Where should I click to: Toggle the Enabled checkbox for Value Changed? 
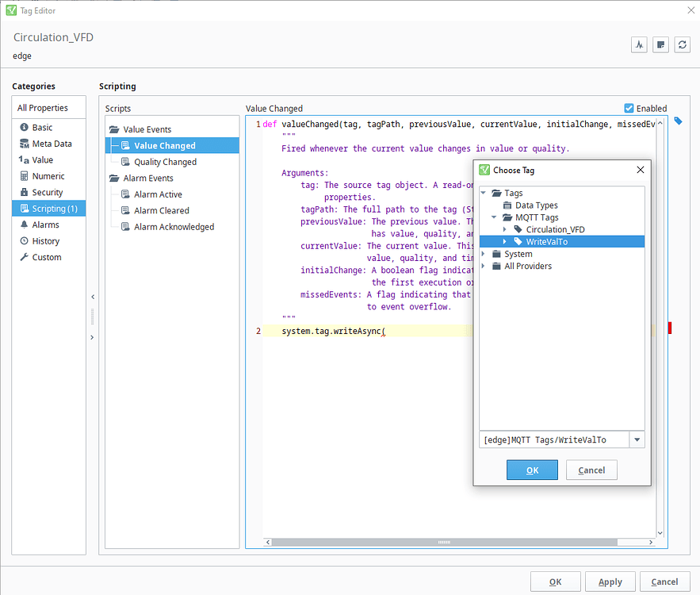[x=629, y=108]
